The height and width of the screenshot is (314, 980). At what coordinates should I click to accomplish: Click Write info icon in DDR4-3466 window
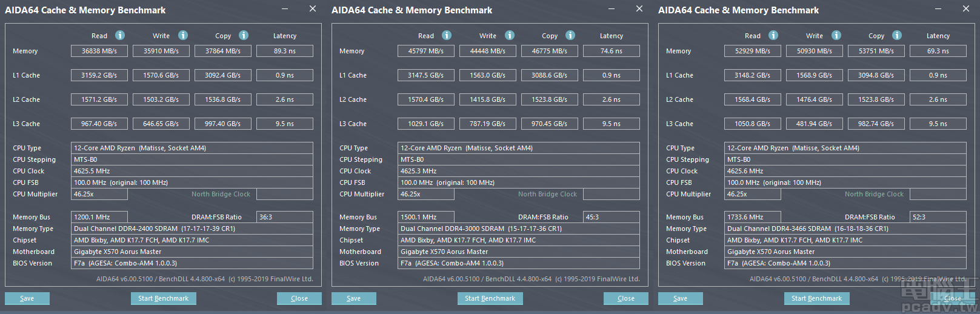click(836, 35)
